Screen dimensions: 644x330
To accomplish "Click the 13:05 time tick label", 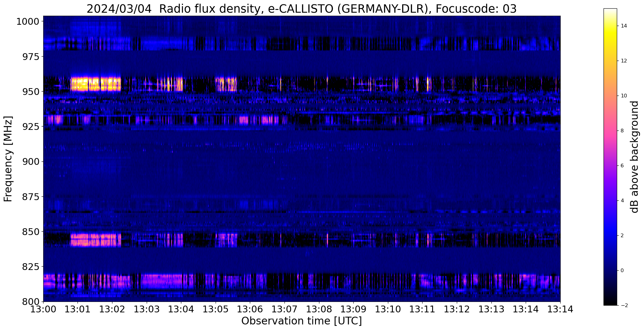I will tap(216, 309).
